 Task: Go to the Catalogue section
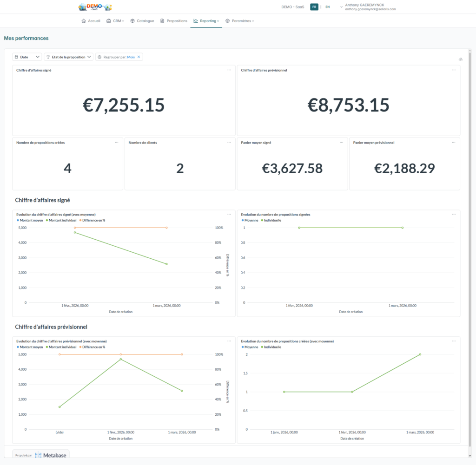point(142,21)
